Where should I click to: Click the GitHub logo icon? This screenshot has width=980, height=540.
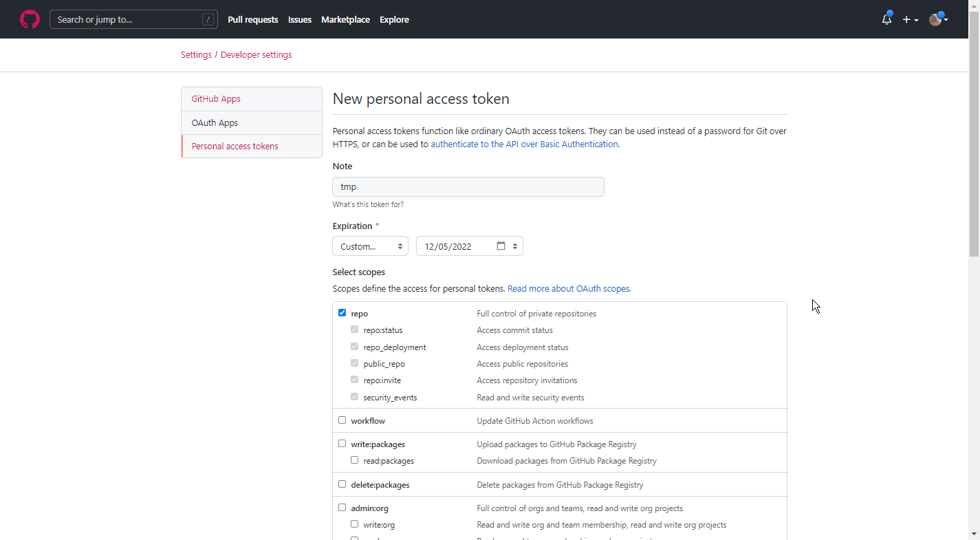click(x=30, y=19)
